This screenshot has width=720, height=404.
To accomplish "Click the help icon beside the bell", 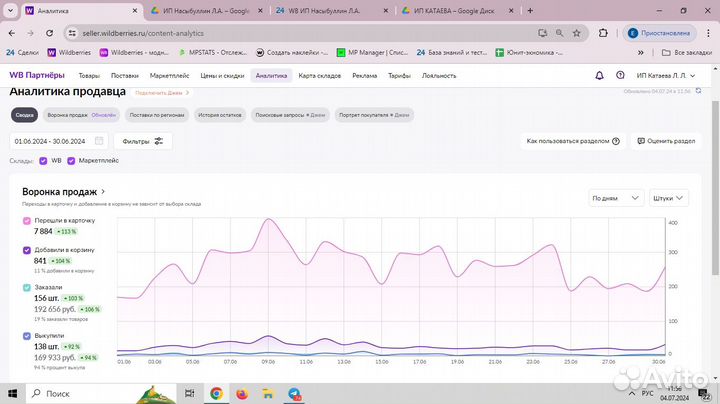I will [621, 75].
